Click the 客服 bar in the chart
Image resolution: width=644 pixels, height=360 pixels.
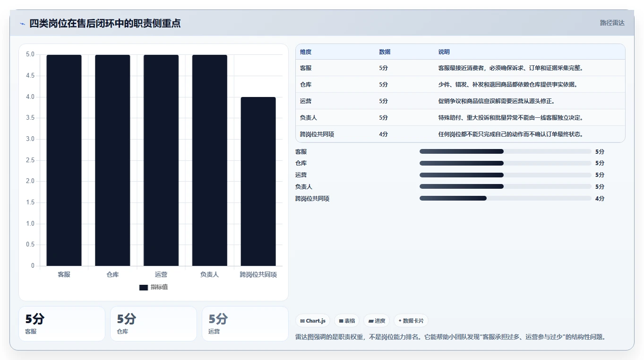(64, 160)
